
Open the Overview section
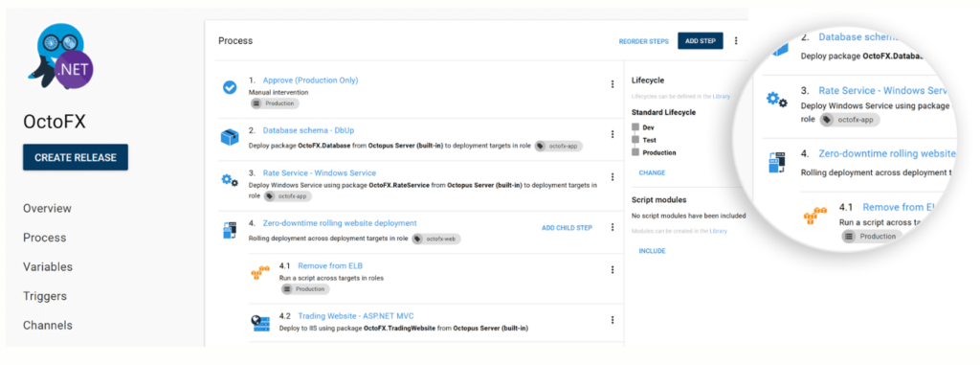pyautogui.click(x=48, y=209)
